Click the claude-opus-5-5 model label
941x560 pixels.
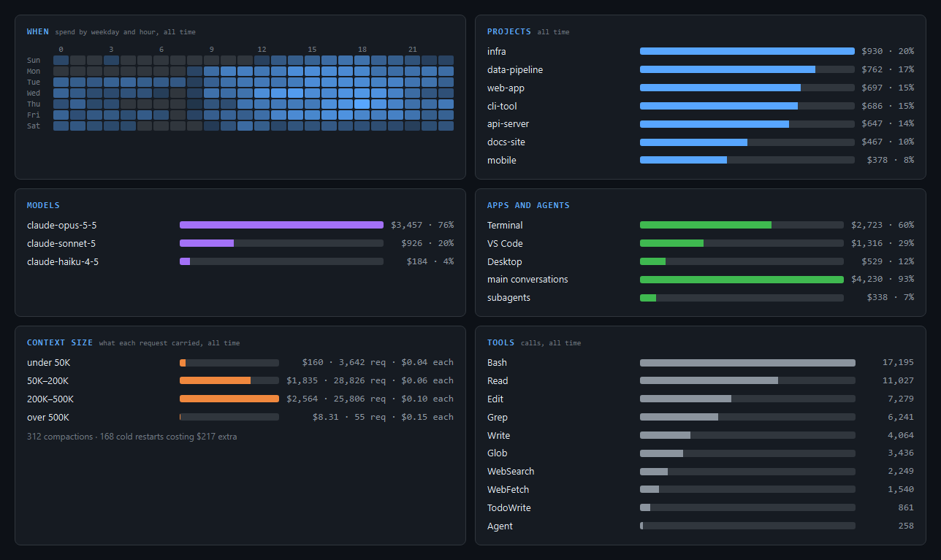coord(61,226)
